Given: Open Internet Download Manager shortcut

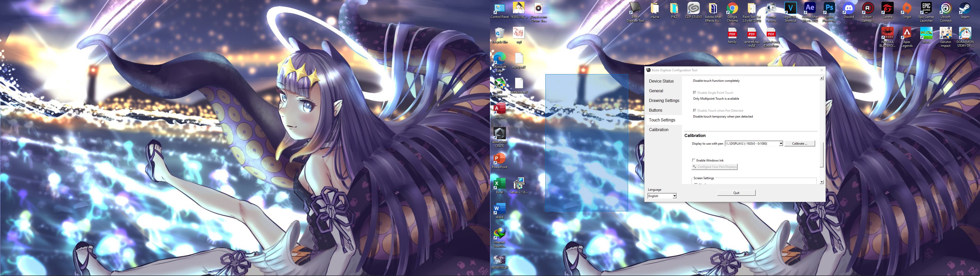Looking at the screenshot, I should 499,237.
